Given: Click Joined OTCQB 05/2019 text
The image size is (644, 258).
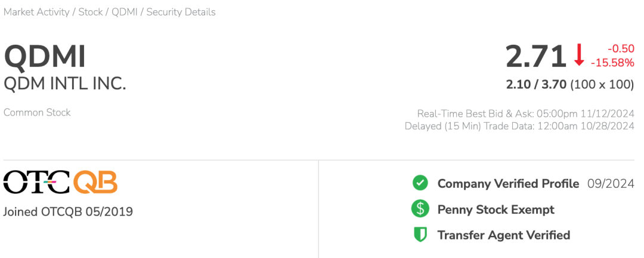Looking at the screenshot, I should (x=68, y=212).
